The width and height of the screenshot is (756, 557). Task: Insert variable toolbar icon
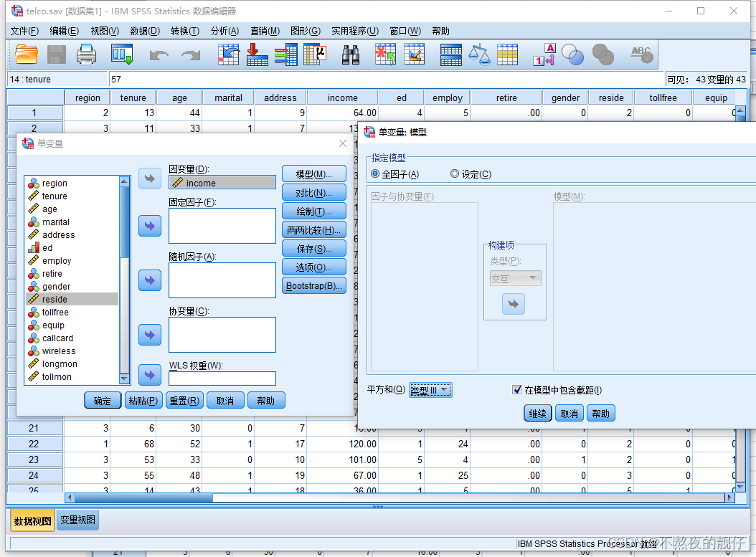tap(414, 54)
